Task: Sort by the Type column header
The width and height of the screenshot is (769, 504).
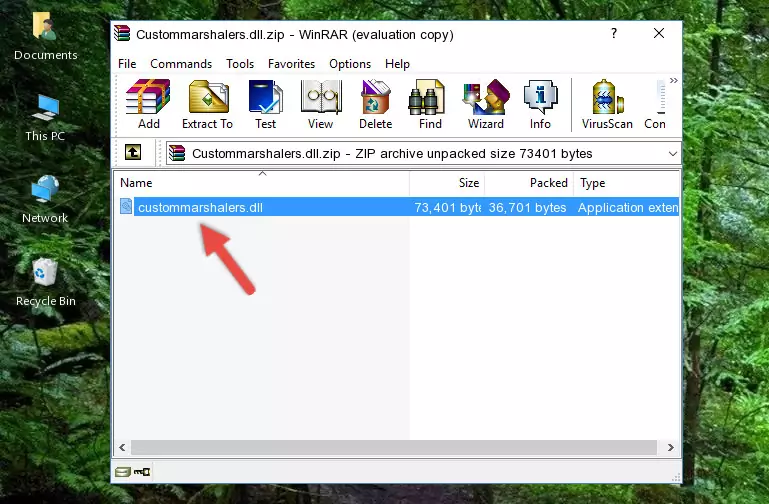Action: click(626, 183)
